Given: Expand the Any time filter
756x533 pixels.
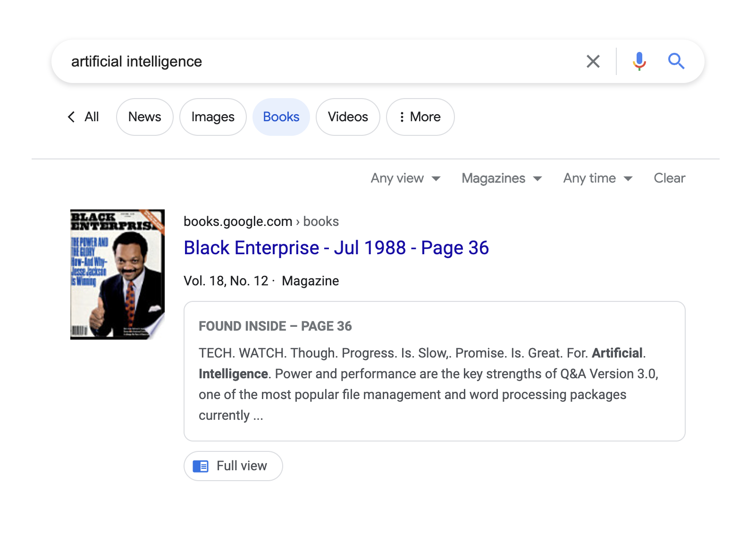Looking at the screenshot, I should 597,178.
